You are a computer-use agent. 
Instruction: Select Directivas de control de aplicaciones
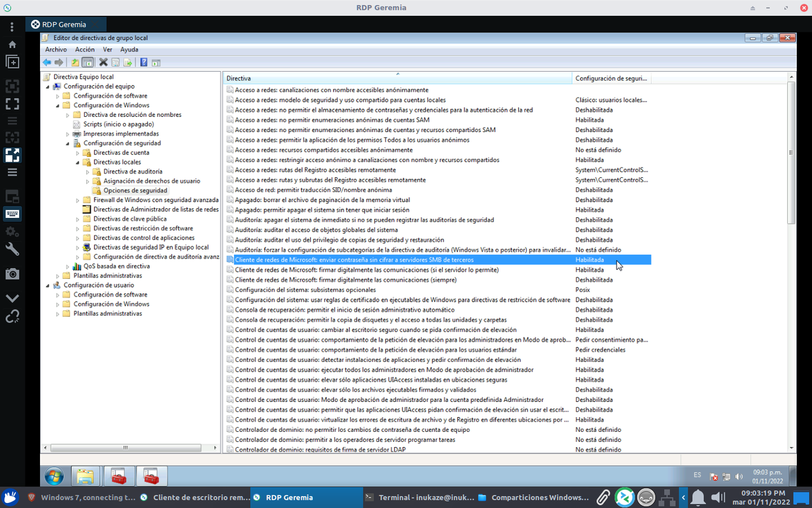point(144,238)
